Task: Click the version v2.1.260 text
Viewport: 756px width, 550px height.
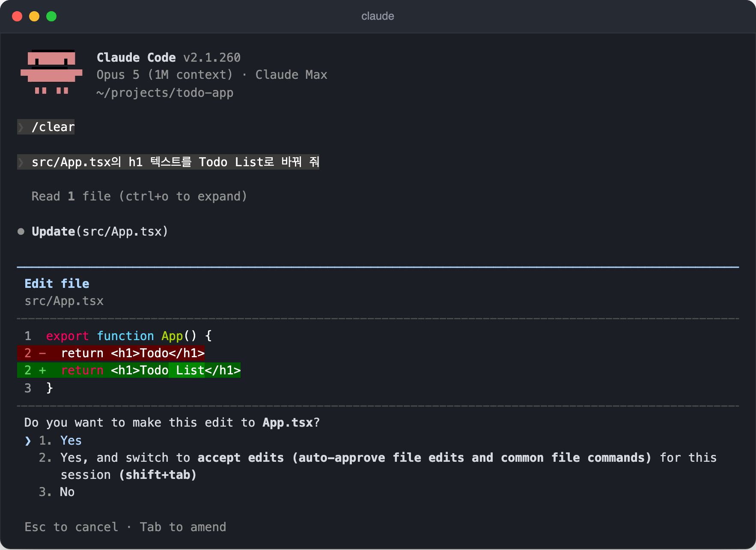Action: click(212, 57)
